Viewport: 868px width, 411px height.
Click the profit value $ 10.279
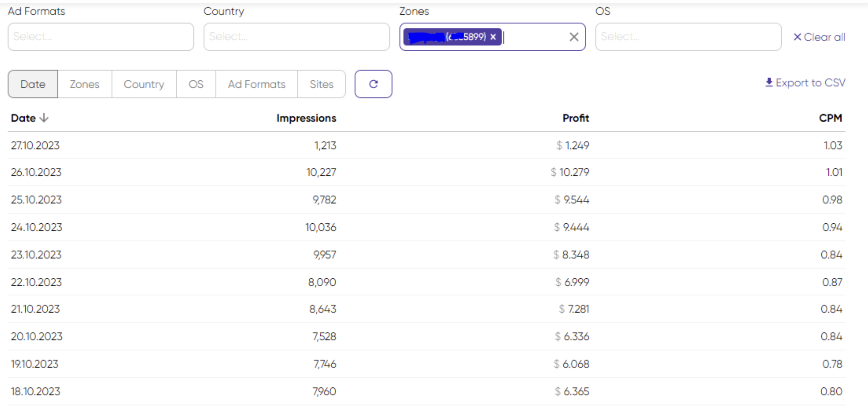570,172
